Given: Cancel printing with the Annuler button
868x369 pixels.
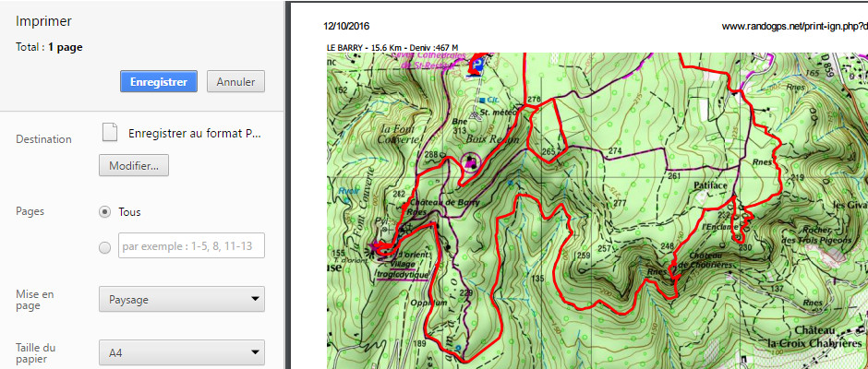Looking at the screenshot, I should point(235,81).
